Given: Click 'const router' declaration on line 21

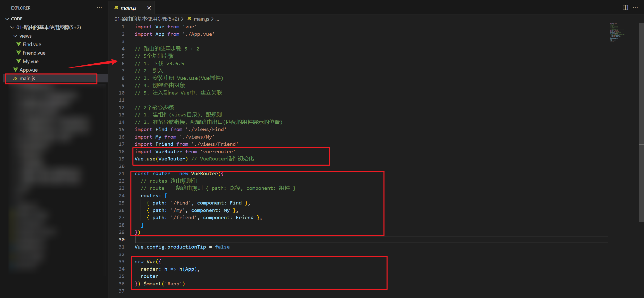Looking at the screenshot, I should click(x=152, y=173).
